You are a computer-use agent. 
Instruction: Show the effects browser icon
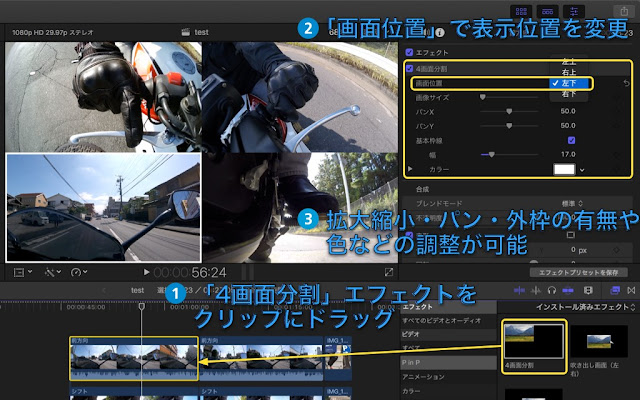click(615, 290)
